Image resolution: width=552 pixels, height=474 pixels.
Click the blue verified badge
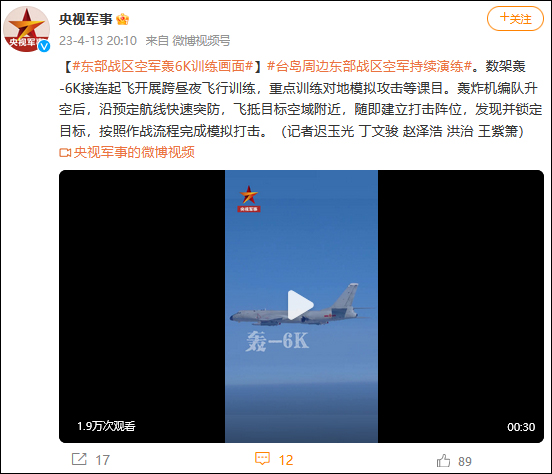(x=44, y=46)
